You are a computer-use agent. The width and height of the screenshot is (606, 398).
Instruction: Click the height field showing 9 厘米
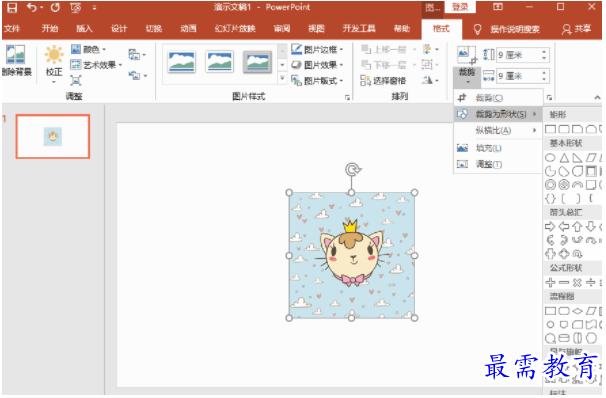(x=517, y=55)
